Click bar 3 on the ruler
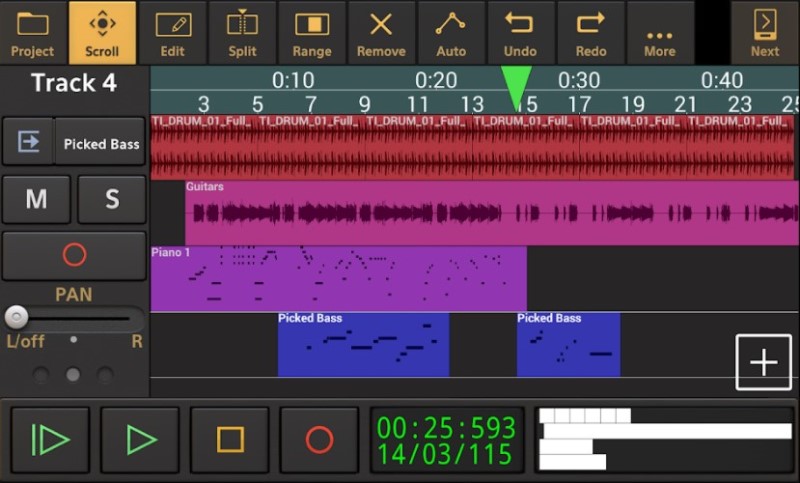This screenshot has width=800, height=483. 204,104
